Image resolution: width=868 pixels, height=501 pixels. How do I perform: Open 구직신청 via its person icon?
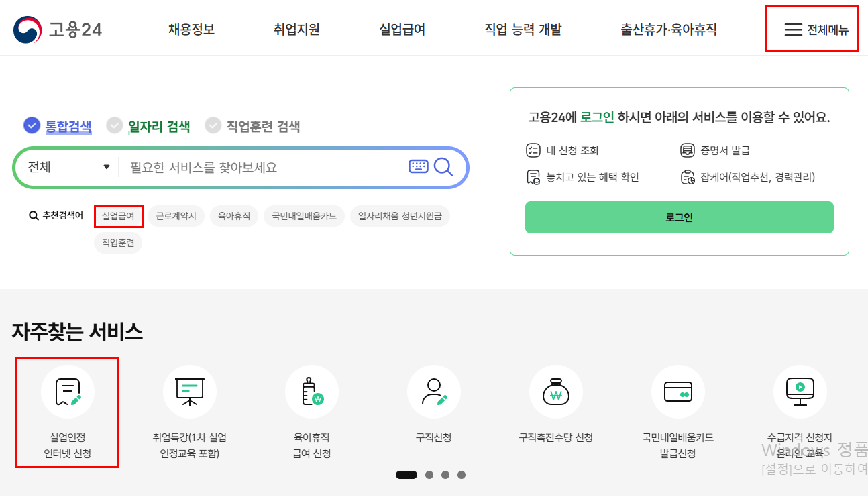(x=434, y=391)
